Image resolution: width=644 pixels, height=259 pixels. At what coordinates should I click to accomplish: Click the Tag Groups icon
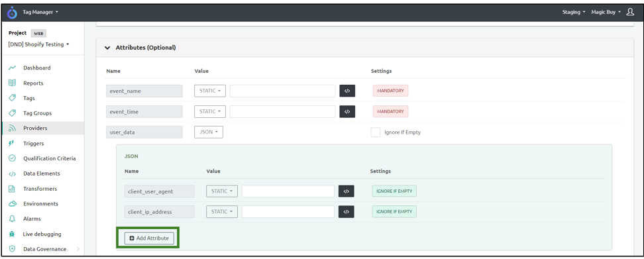point(13,113)
